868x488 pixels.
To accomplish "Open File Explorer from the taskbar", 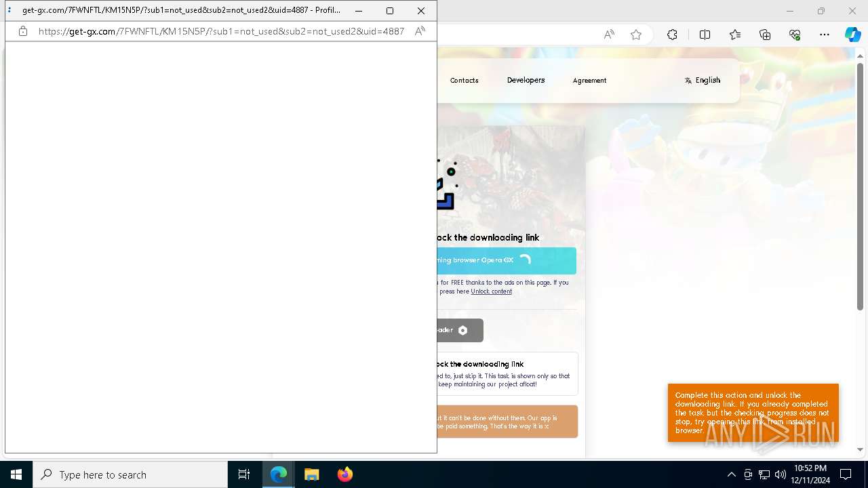I will pyautogui.click(x=312, y=474).
